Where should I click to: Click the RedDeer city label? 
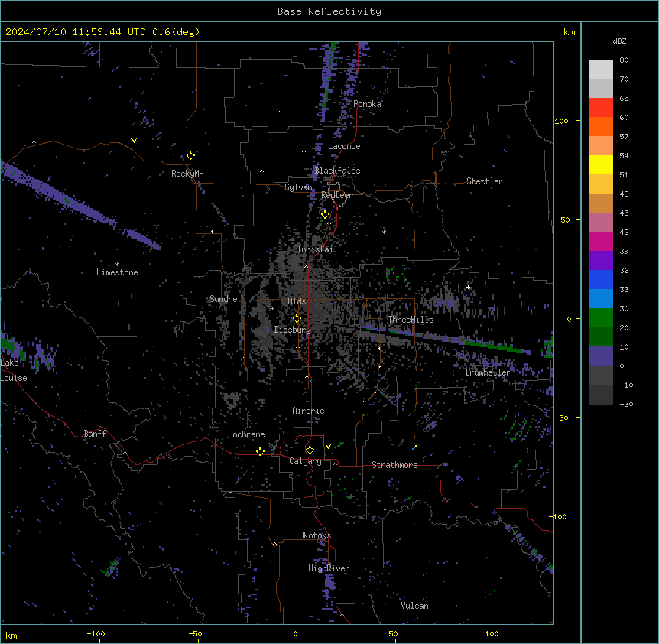click(x=336, y=196)
